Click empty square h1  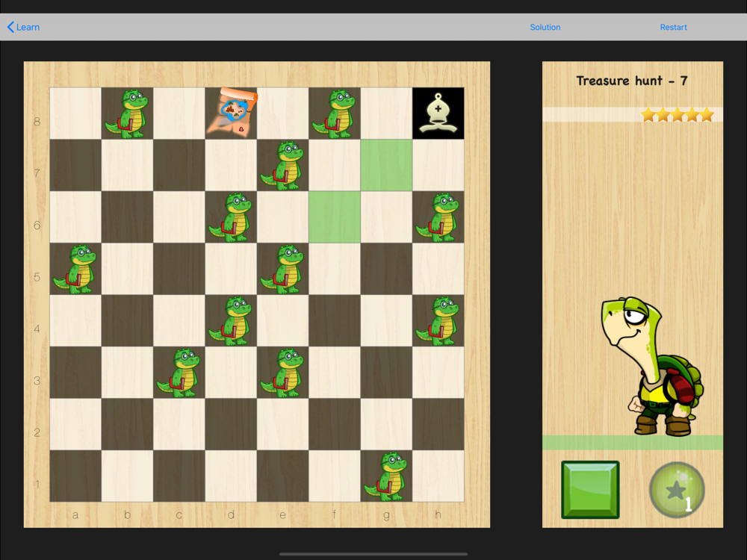click(438, 476)
